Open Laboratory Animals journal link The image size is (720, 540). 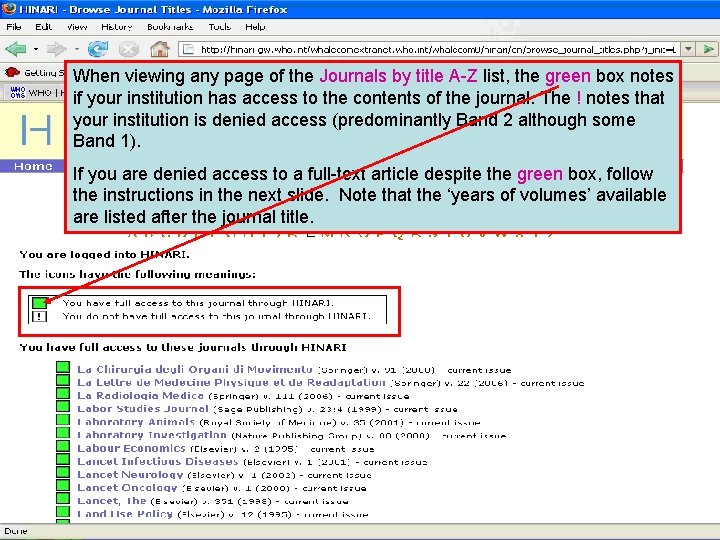[136, 422]
